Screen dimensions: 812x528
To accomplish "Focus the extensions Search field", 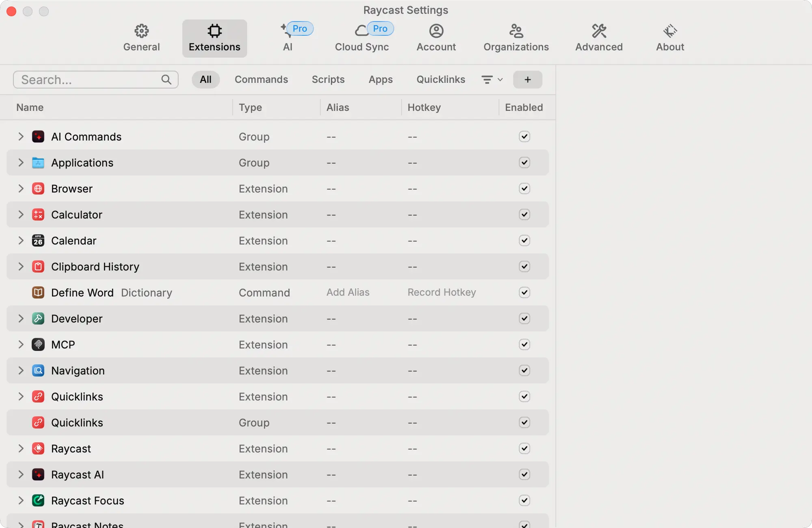I will 96,80.
